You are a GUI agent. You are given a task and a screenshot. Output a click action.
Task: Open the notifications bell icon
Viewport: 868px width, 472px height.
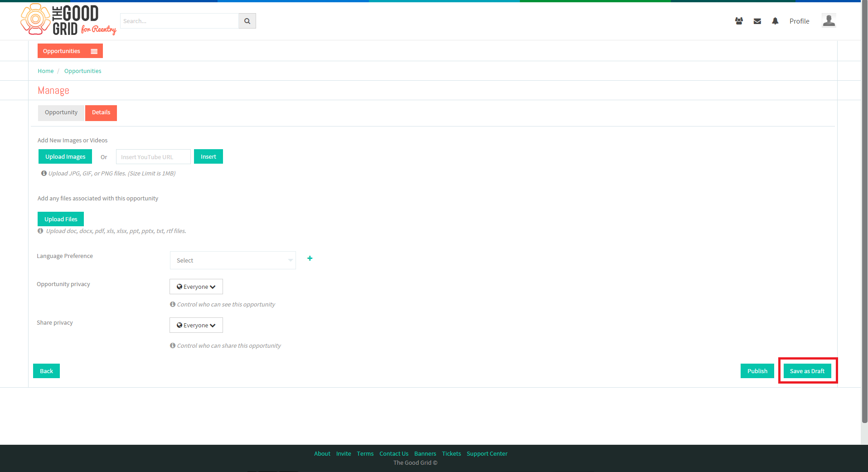[775, 21]
